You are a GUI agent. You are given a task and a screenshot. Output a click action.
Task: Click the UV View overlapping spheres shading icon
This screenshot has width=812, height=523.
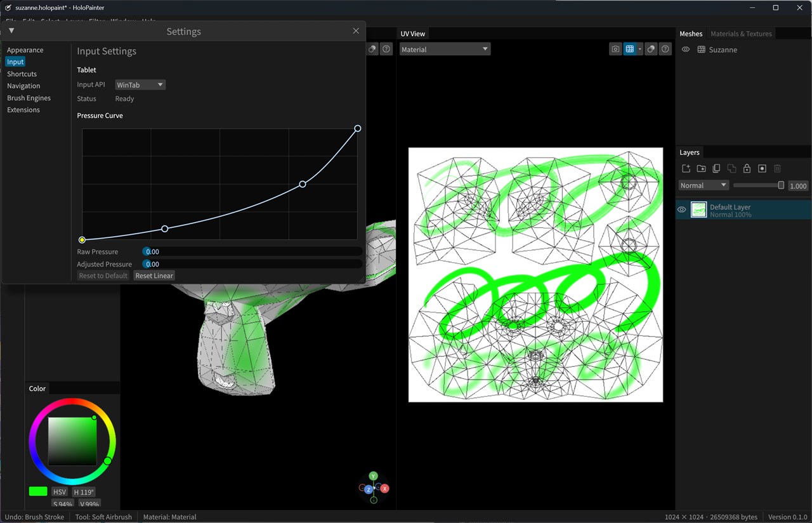[651, 49]
